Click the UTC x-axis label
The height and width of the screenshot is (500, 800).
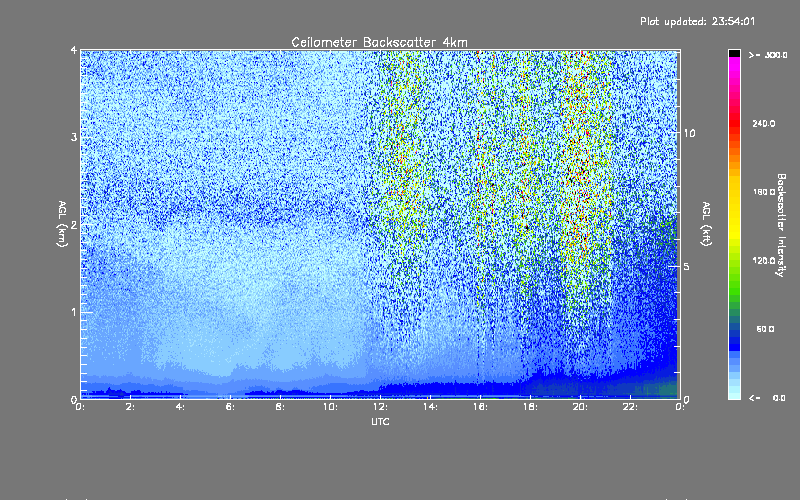[380, 421]
